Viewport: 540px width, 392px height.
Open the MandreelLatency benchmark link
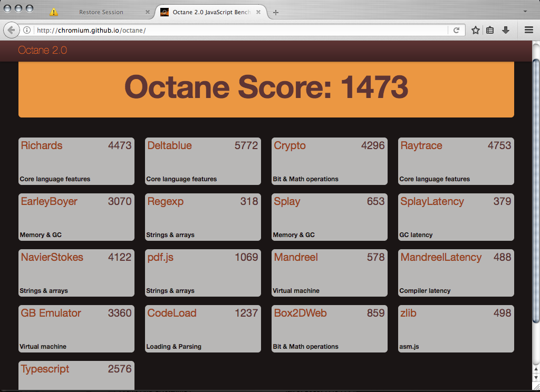coord(441,257)
